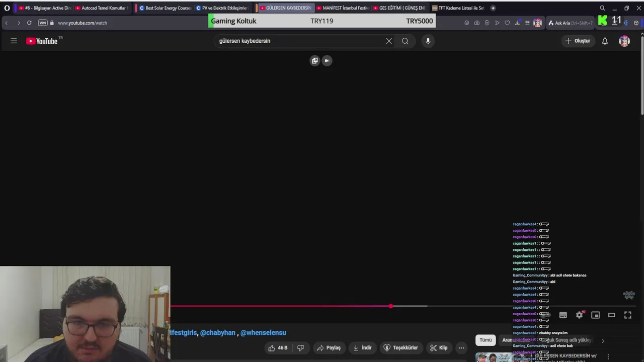Open suggested video three-dot options
This screenshot has height=362, width=644.
click(x=608, y=356)
